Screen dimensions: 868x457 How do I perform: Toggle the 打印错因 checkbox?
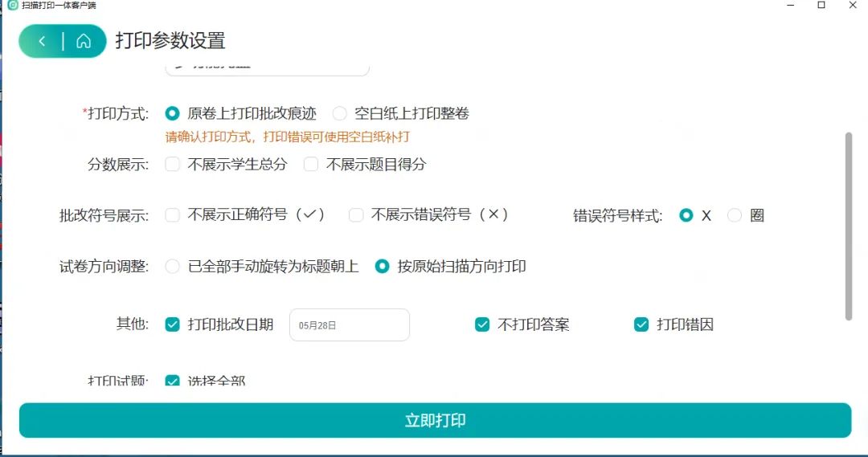click(641, 324)
